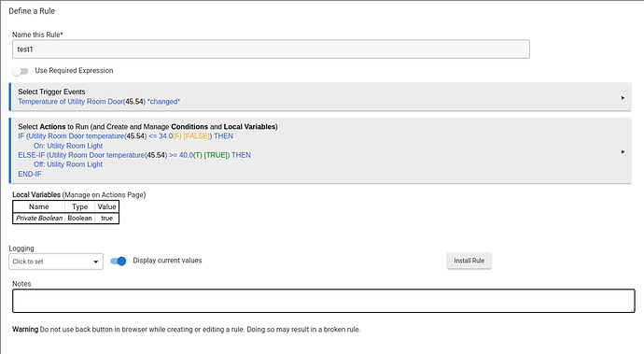Screen dimensions: 644x354
Task: Expand the Select Actions to Run arrow
Action: pyautogui.click(x=623, y=151)
